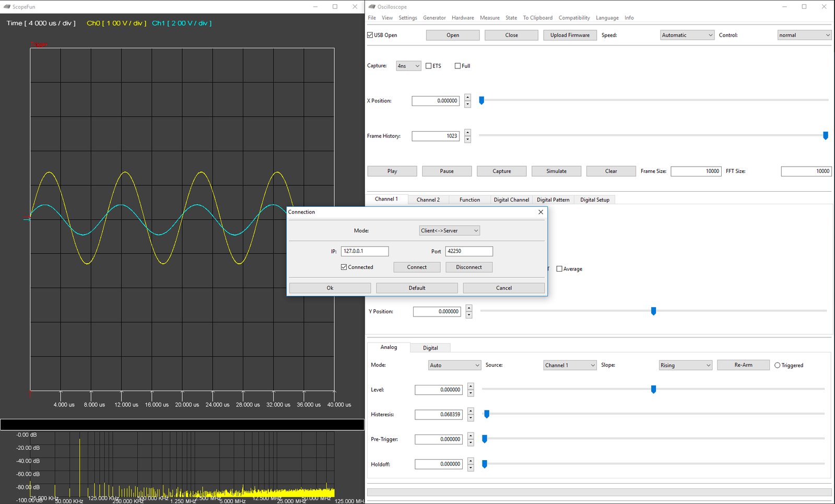Click the trigger Level spinner up arrow
Screen dimensions: 835x504
[471, 386]
